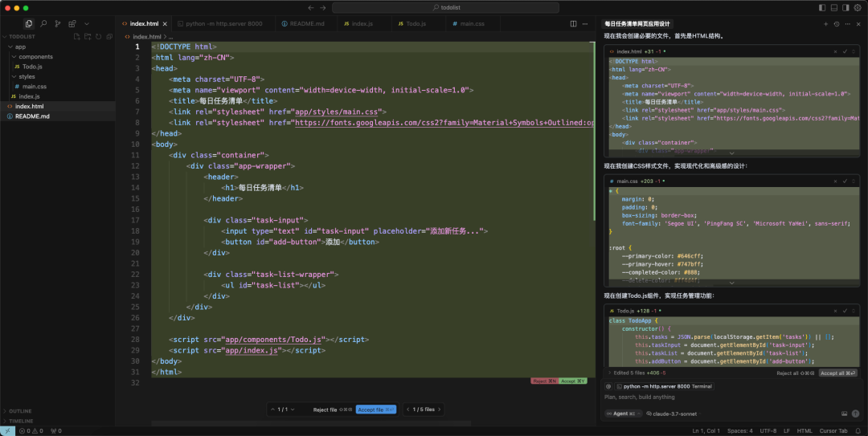This screenshot has height=436, width=868.
Task: Open the Search view in activity bar
Action: coord(43,24)
